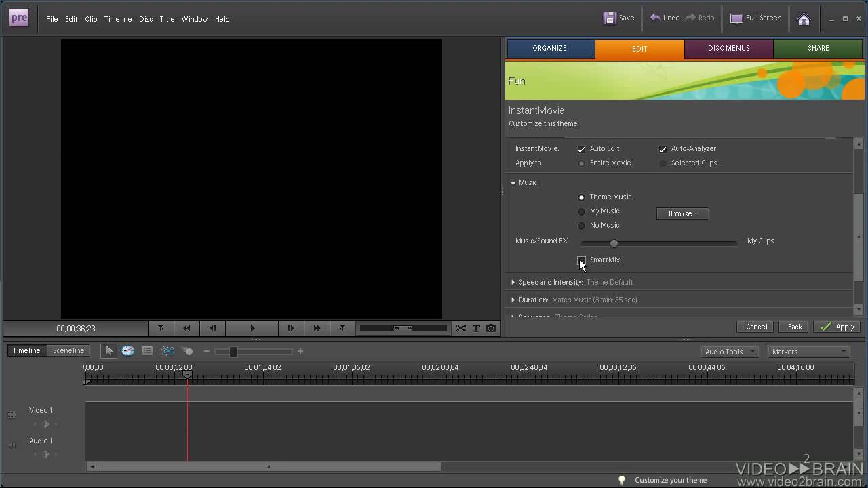Screen dimensions: 868x488
Task: Select the No Music radio option
Action: [x=581, y=226]
